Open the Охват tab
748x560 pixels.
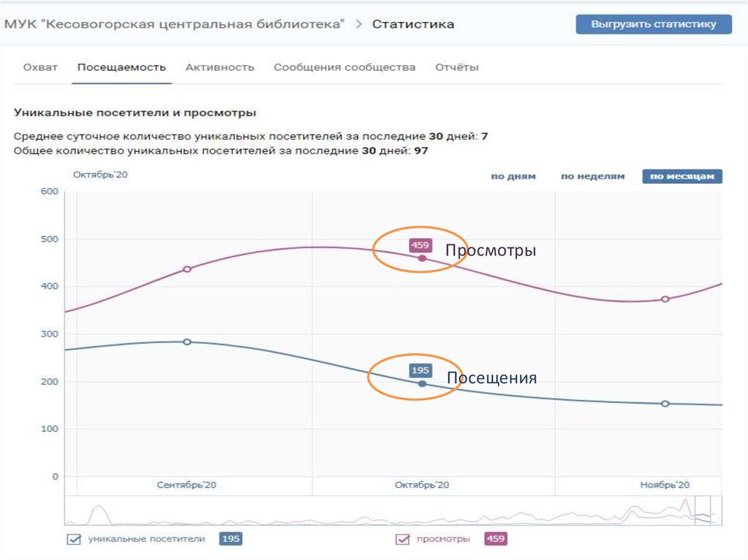point(41,67)
